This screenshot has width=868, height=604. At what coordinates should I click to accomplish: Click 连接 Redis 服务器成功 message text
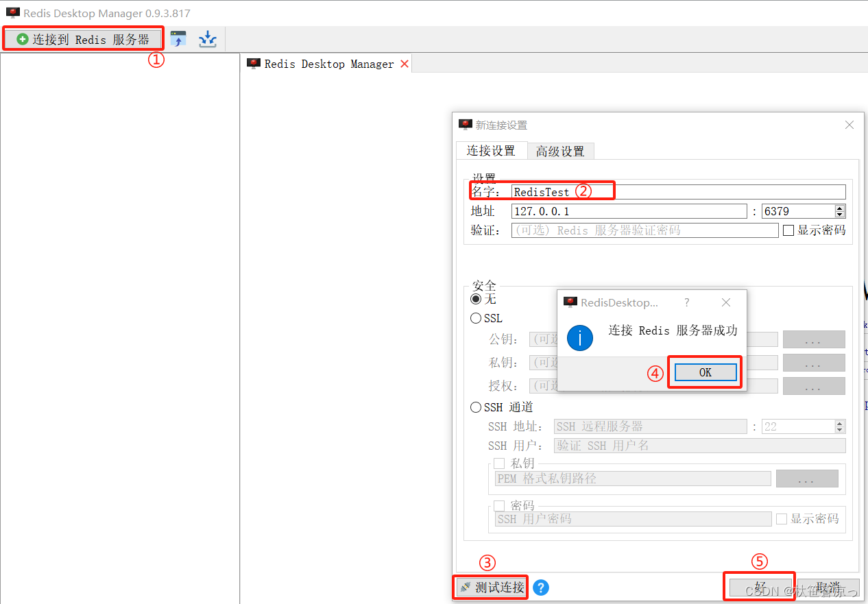pyautogui.click(x=673, y=330)
